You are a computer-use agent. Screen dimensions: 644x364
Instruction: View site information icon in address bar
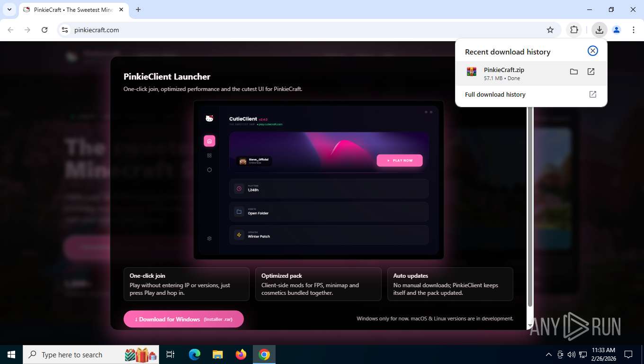[x=65, y=30]
